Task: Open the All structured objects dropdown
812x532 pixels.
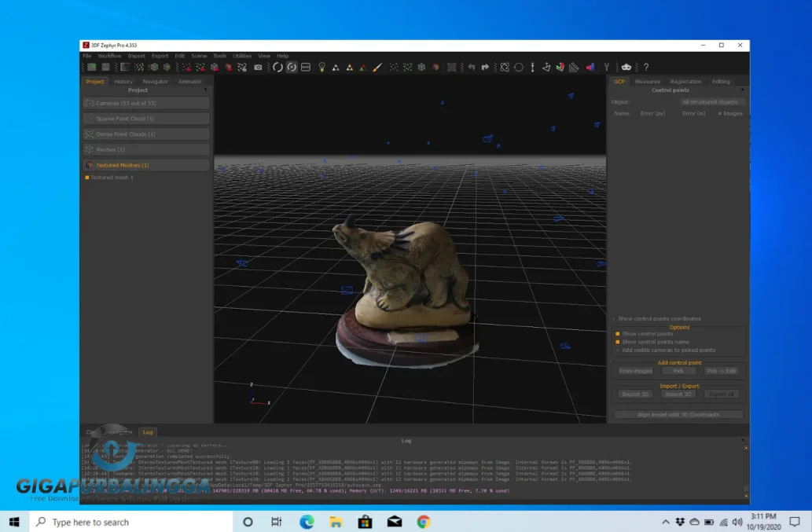Action: (x=710, y=102)
